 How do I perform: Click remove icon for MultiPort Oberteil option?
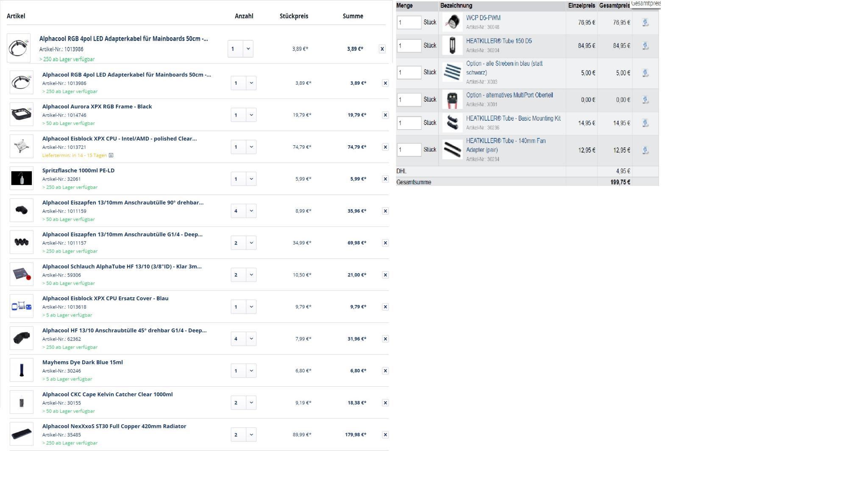click(x=645, y=100)
